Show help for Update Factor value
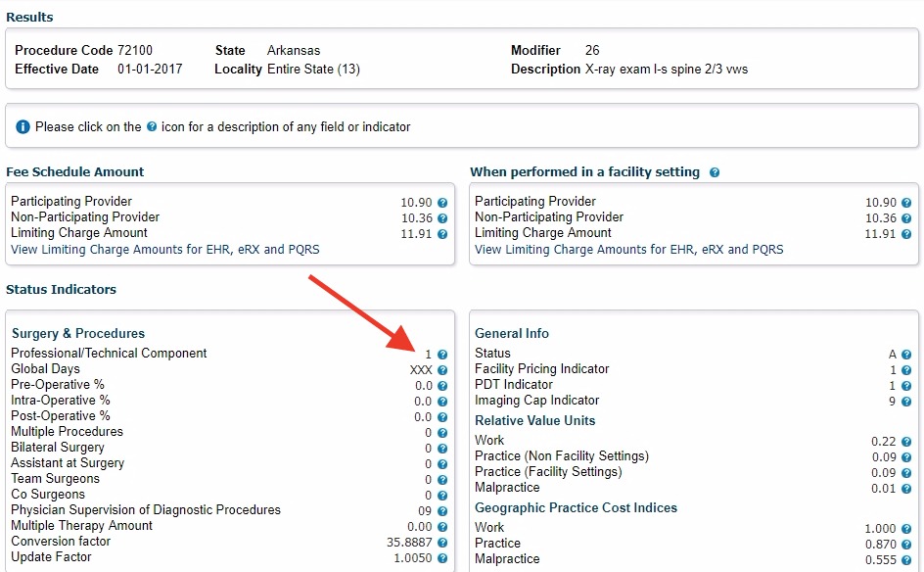The width and height of the screenshot is (924, 572). click(x=442, y=558)
